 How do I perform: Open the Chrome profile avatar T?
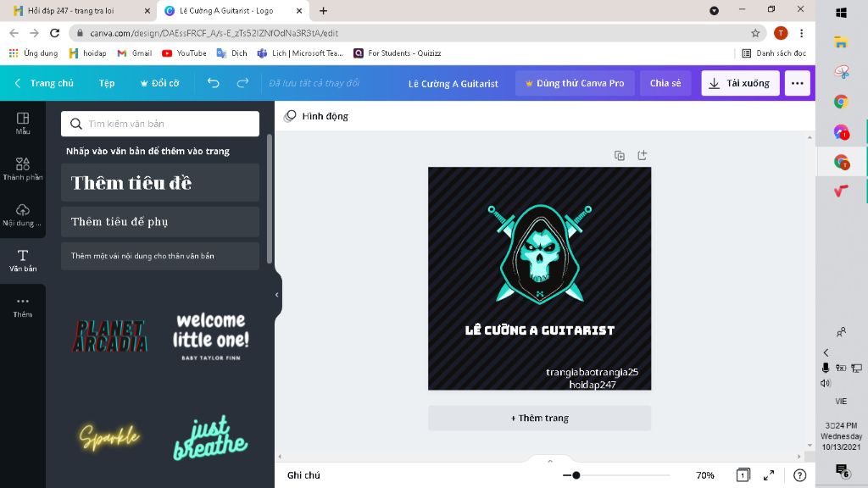click(x=781, y=33)
